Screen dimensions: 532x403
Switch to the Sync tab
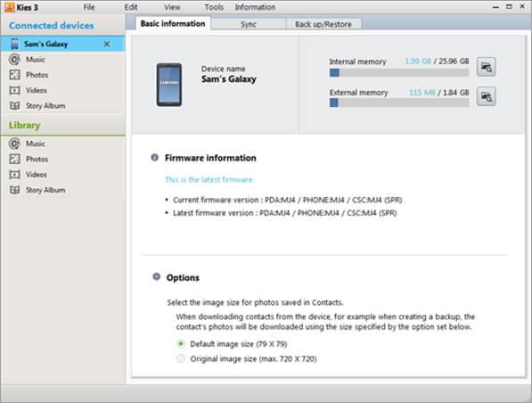pyautogui.click(x=249, y=24)
